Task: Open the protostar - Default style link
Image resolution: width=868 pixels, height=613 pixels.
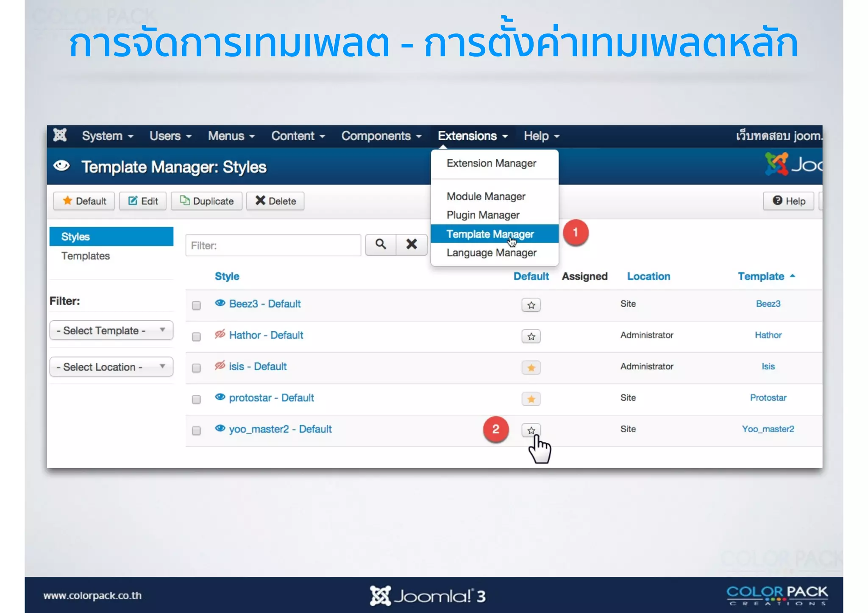Action: pyautogui.click(x=271, y=398)
